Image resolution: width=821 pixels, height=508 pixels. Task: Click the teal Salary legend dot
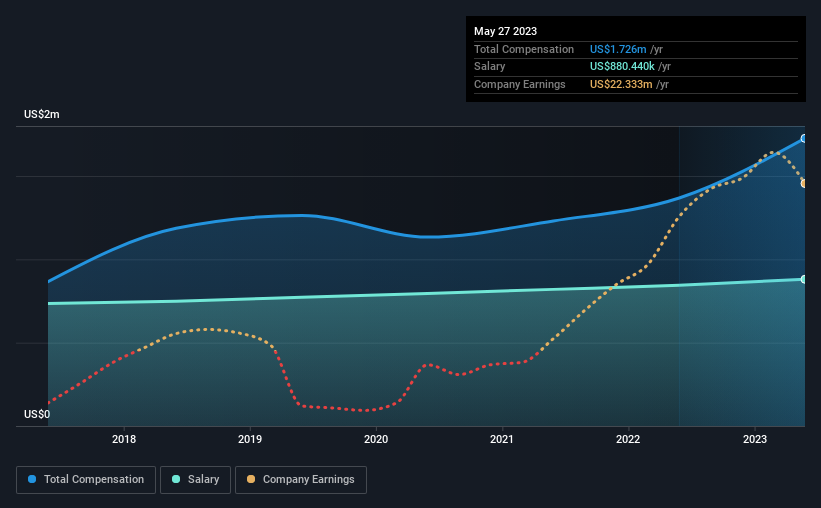click(x=176, y=479)
